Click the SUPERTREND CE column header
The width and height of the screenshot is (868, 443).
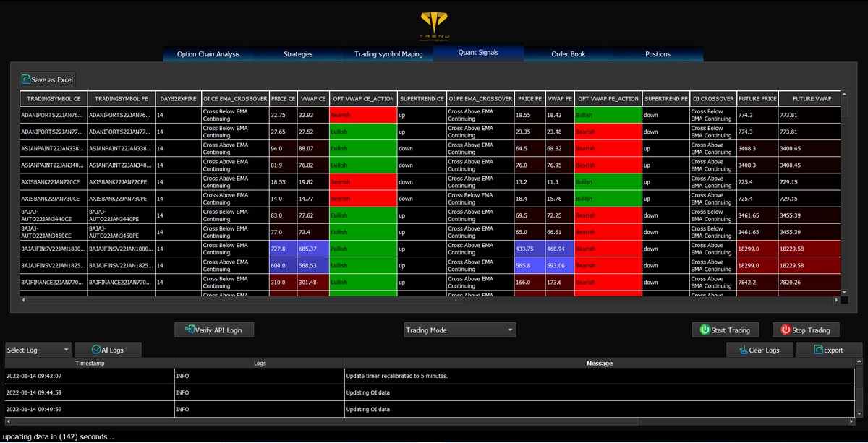pyautogui.click(x=422, y=98)
